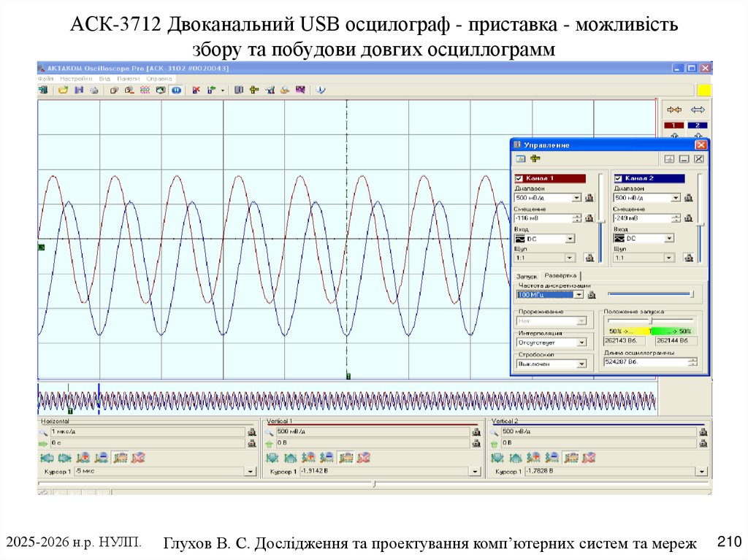The width and height of the screenshot is (748, 560).
Task: Switch to the Запуск tab
Action: (x=527, y=276)
